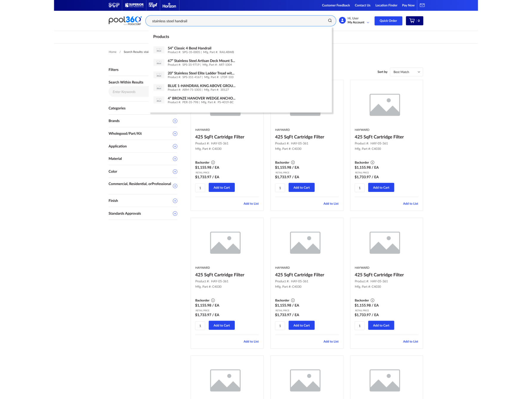Click the main search field

point(240,21)
